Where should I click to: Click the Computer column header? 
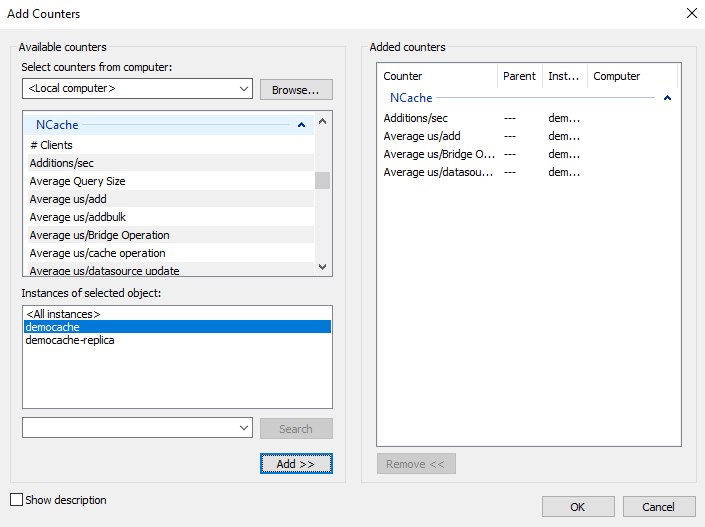(x=632, y=76)
